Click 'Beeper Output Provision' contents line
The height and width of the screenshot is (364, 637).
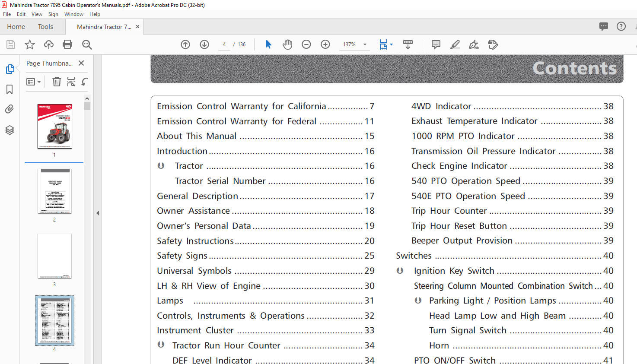coord(513,241)
